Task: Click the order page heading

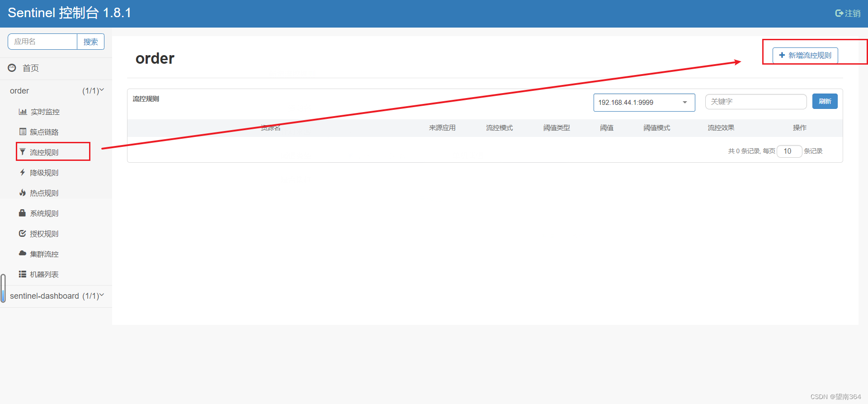Action: (x=155, y=59)
